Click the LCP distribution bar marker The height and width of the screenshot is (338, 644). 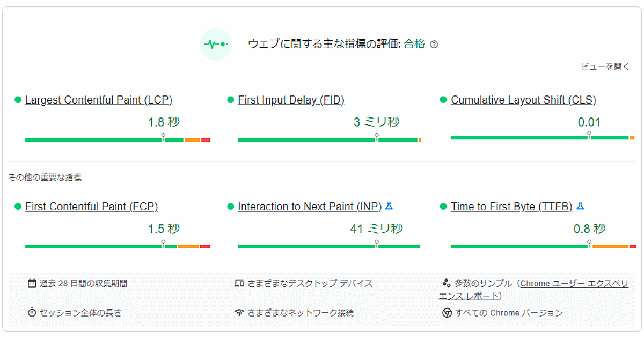[163, 137]
